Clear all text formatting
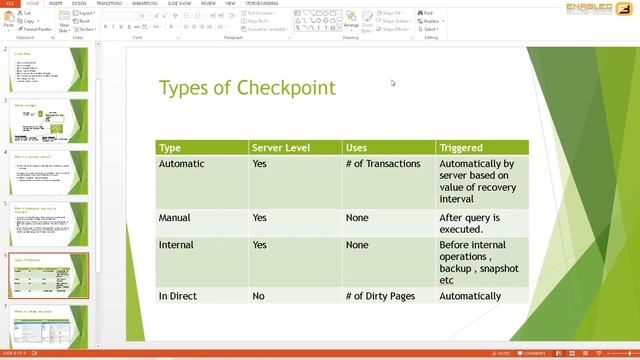Viewport: 640px width, 360px height. [175, 16]
